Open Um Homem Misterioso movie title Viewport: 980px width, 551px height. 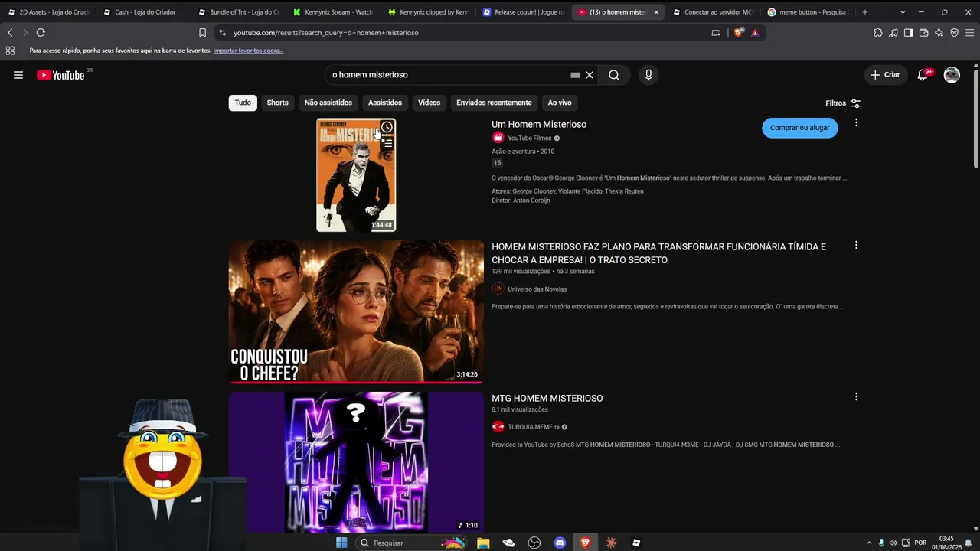coord(539,125)
